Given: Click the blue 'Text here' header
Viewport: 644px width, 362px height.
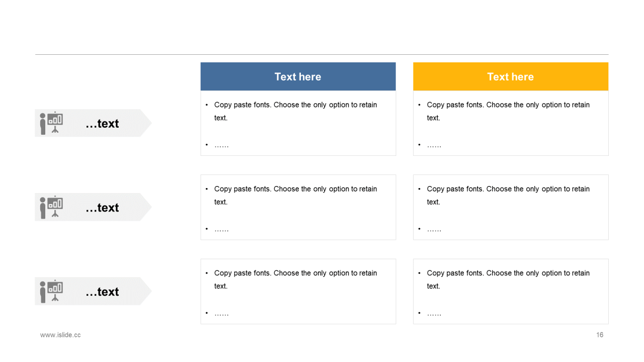Looking at the screenshot, I should [x=298, y=76].
